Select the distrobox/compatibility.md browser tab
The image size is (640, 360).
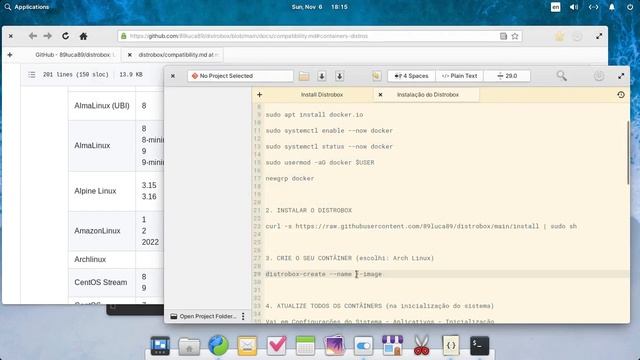[x=178, y=55]
